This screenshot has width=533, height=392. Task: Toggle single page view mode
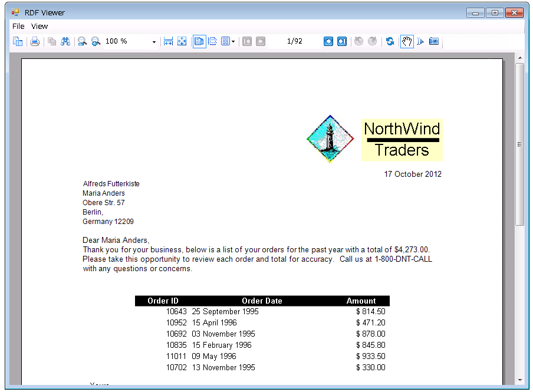coord(199,41)
